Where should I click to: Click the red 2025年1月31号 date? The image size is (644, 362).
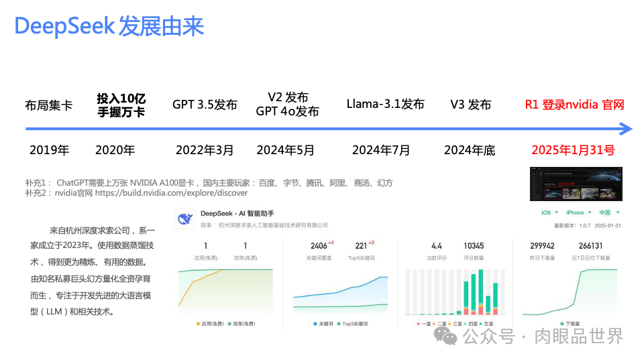pos(573,149)
